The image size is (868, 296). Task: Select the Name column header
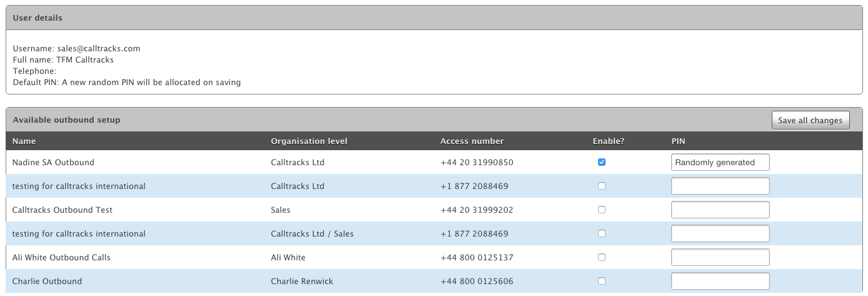point(24,141)
